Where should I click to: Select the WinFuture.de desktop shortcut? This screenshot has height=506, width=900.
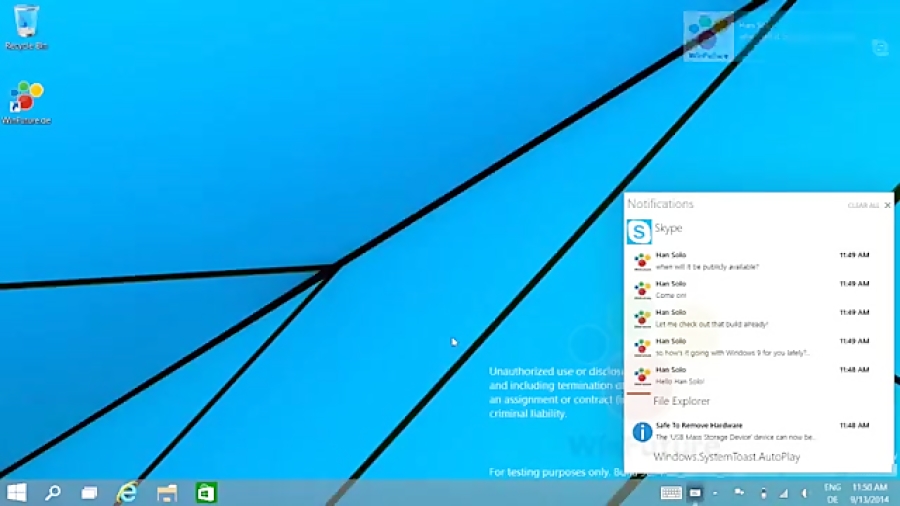[26, 103]
